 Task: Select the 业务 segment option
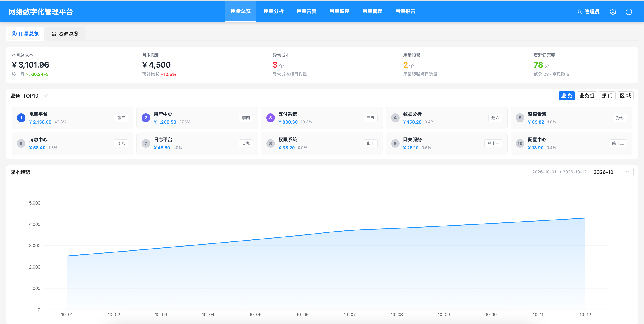567,96
